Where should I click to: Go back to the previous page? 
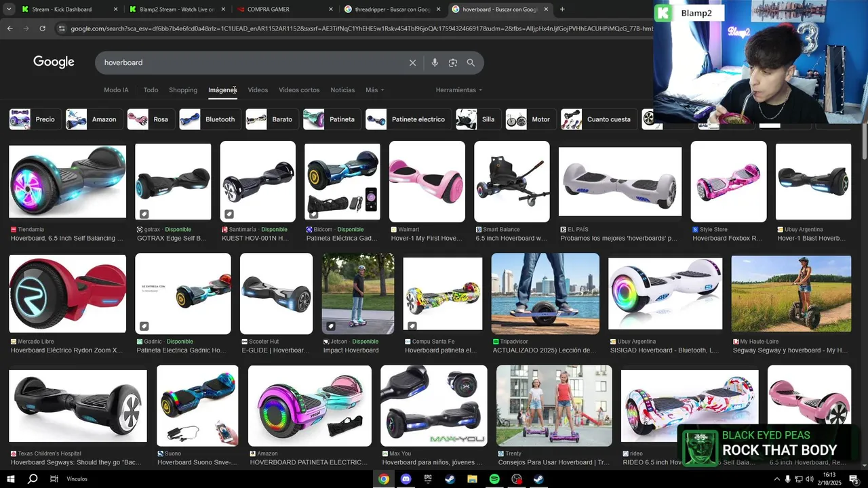point(9,28)
